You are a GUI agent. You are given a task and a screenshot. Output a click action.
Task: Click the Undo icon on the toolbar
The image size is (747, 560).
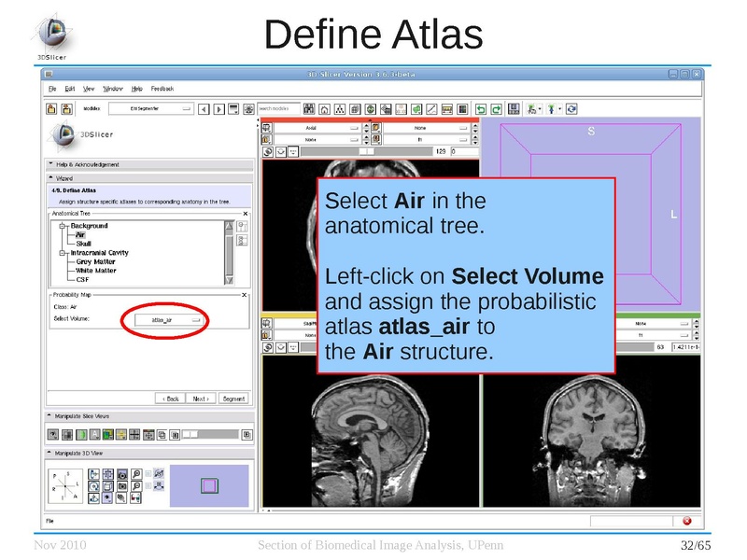(x=479, y=109)
